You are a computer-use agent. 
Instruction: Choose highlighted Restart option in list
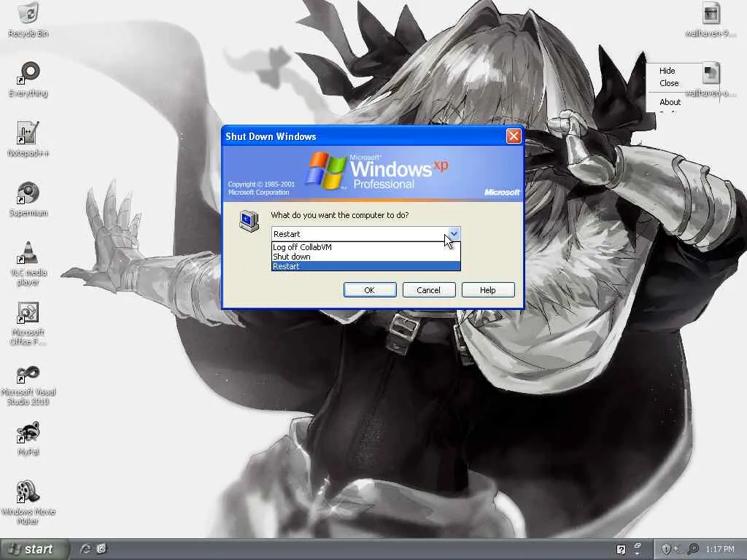pos(366,266)
